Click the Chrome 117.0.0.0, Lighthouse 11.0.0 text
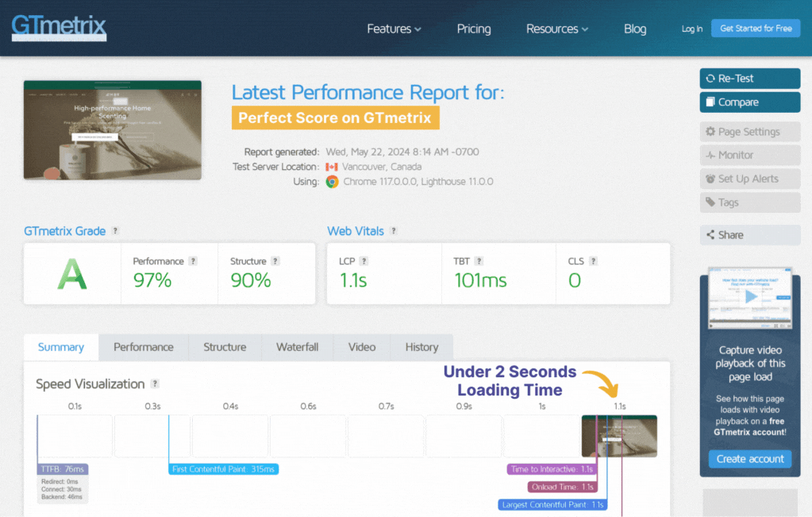Screen dimensions: 812x517 [x=418, y=182]
